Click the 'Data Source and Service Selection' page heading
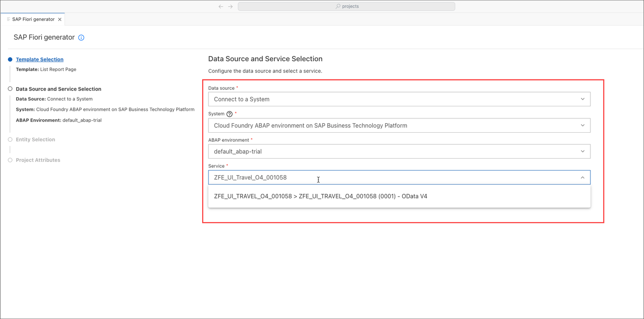 pos(265,59)
